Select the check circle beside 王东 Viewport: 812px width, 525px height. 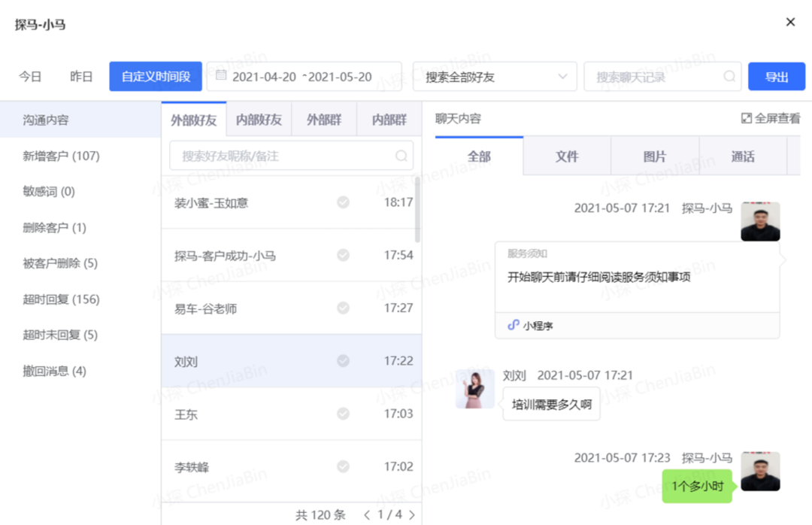click(x=343, y=414)
